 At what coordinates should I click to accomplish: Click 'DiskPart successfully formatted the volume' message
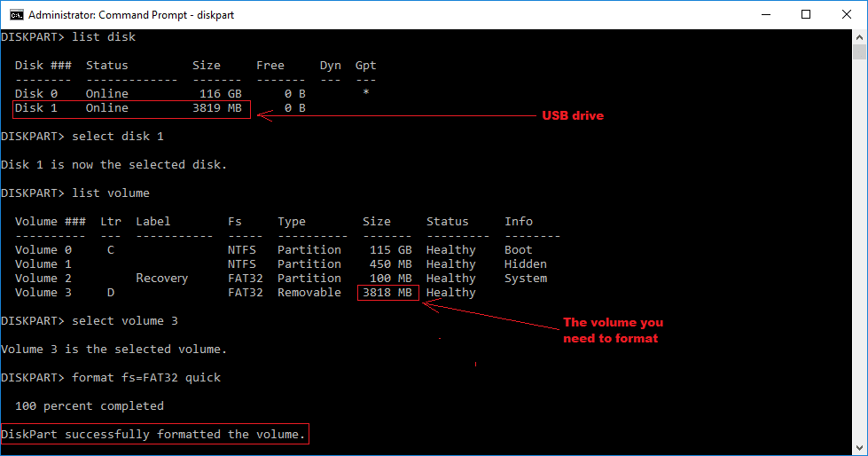click(x=154, y=435)
